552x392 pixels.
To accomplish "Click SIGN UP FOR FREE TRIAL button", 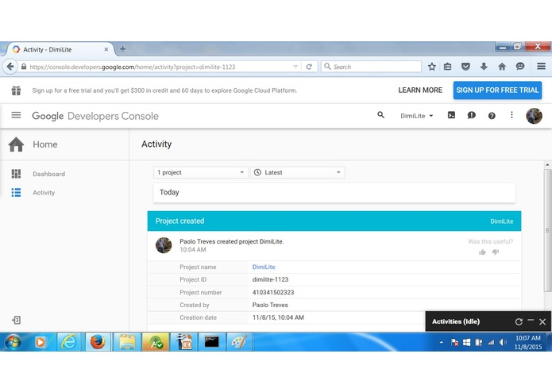I will [x=497, y=90].
